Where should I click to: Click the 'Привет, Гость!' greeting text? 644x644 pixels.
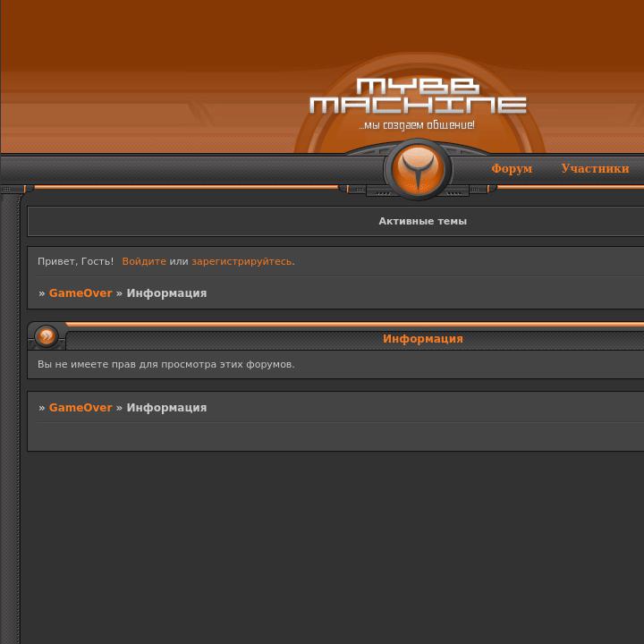(x=75, y=261)
